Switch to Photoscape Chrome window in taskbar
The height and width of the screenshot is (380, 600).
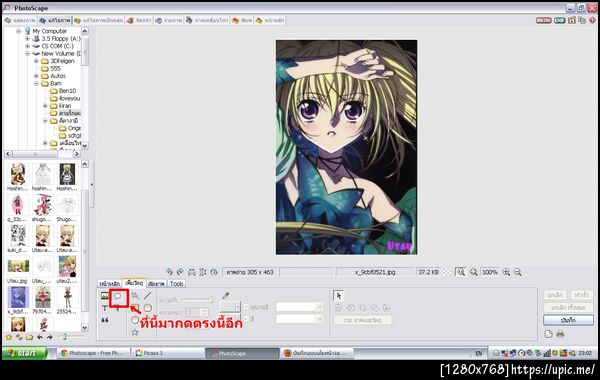click(x=93, y=353)
